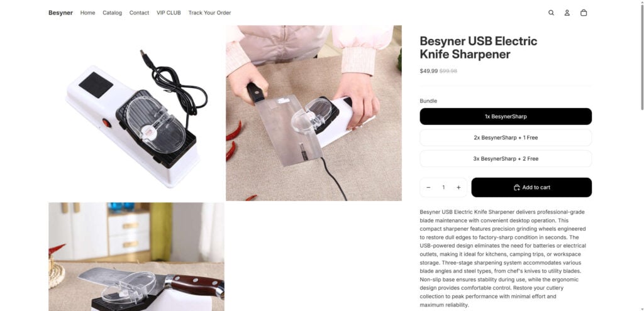Open the search icon in header
The width and height of the screenshot is (644, 311).
551,13
